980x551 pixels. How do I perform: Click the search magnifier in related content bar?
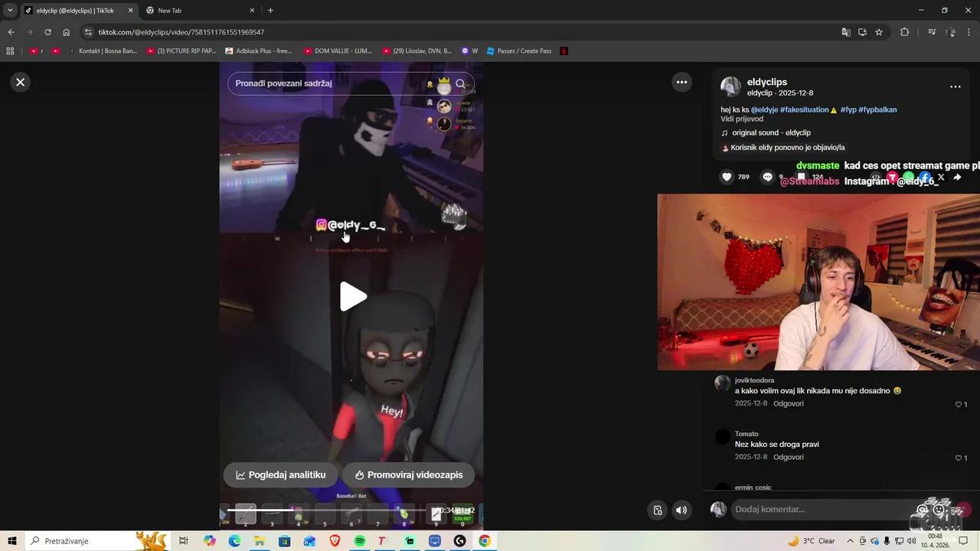coord(460,83)
